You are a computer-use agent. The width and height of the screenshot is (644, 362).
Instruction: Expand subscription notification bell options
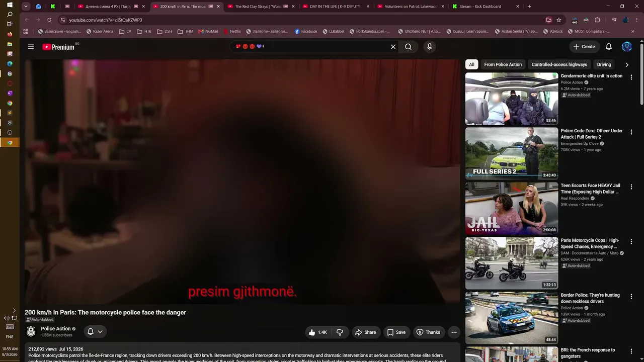click(x=95, y=332)
